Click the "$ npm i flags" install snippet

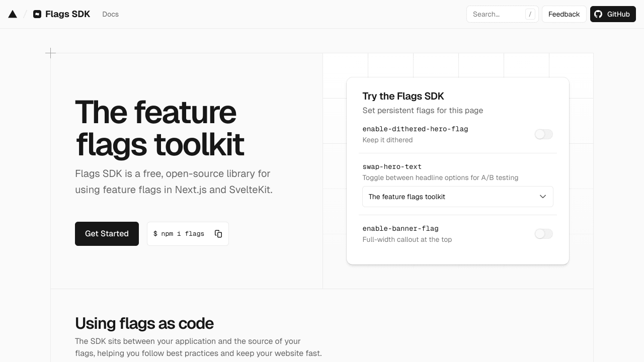tap(179, 234)
